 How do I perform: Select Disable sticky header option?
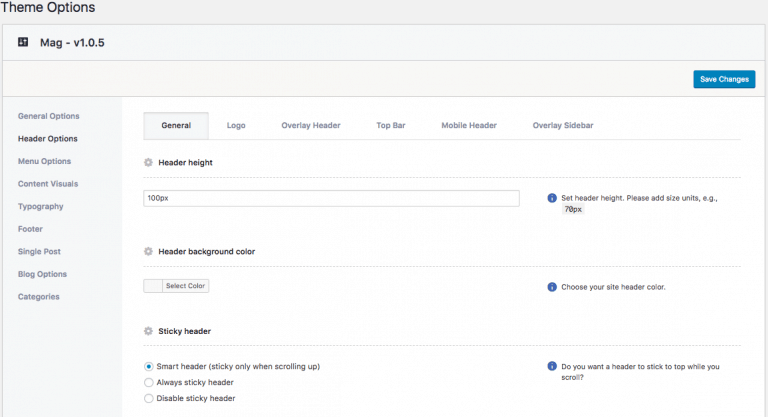(149, 398)
